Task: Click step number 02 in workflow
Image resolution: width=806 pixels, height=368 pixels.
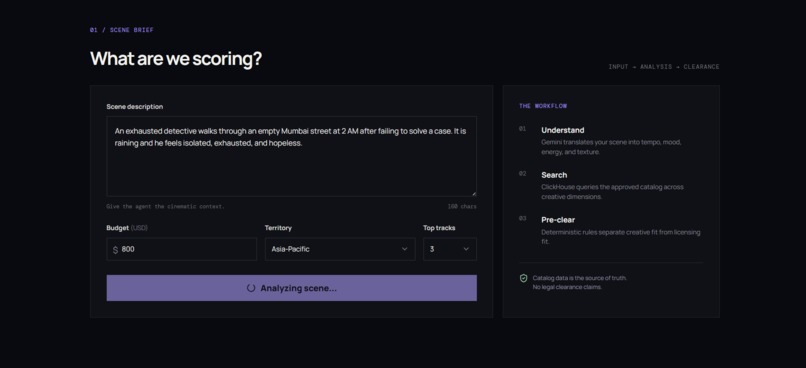Action: tap(522, 174)
